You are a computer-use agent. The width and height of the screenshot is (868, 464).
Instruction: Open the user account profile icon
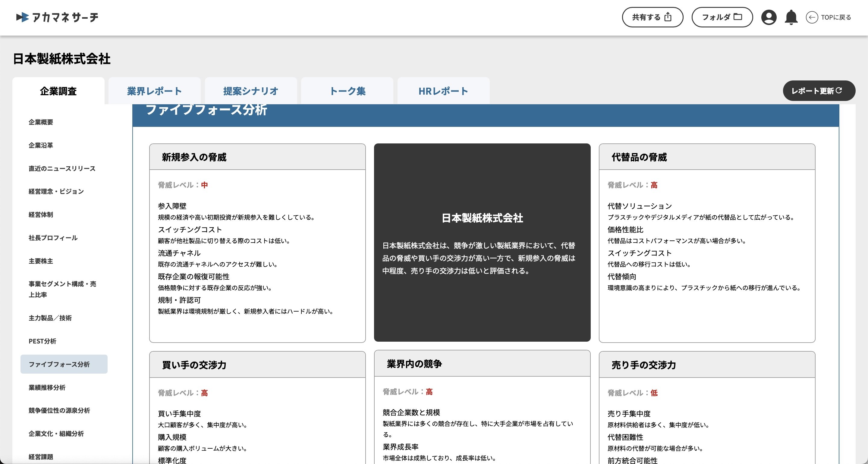click(x=769, y=17)
